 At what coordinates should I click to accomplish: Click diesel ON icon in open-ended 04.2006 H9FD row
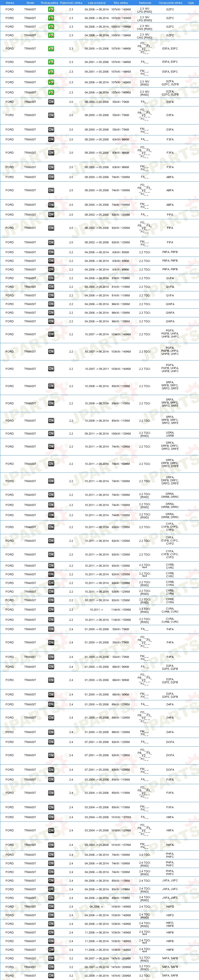tap(51, 907)
